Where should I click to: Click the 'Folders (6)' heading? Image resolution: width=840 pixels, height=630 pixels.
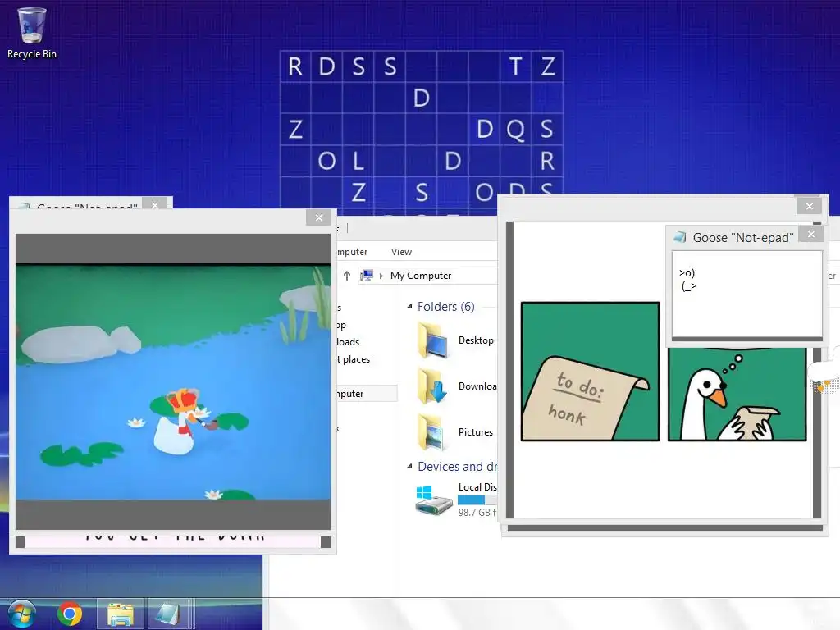(x=445, y=307)
